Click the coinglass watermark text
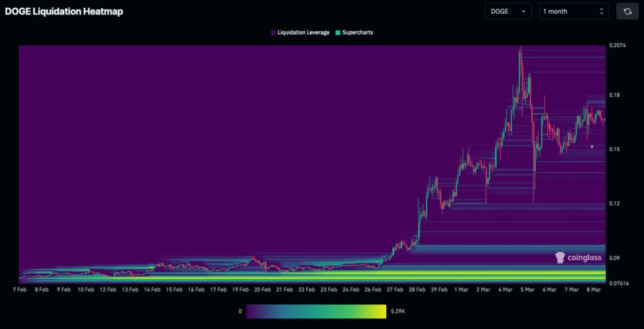The image size is (644, 329). coord(584,258)
